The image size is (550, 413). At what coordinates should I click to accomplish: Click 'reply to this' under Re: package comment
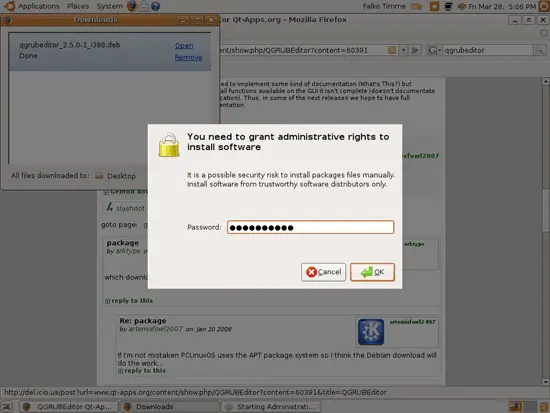click(x=145, y=371)
